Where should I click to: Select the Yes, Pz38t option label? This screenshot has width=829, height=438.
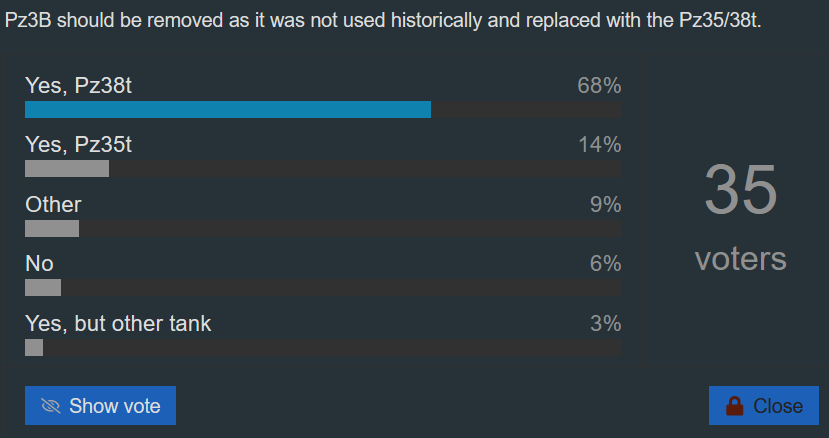(x=78, y=86)
